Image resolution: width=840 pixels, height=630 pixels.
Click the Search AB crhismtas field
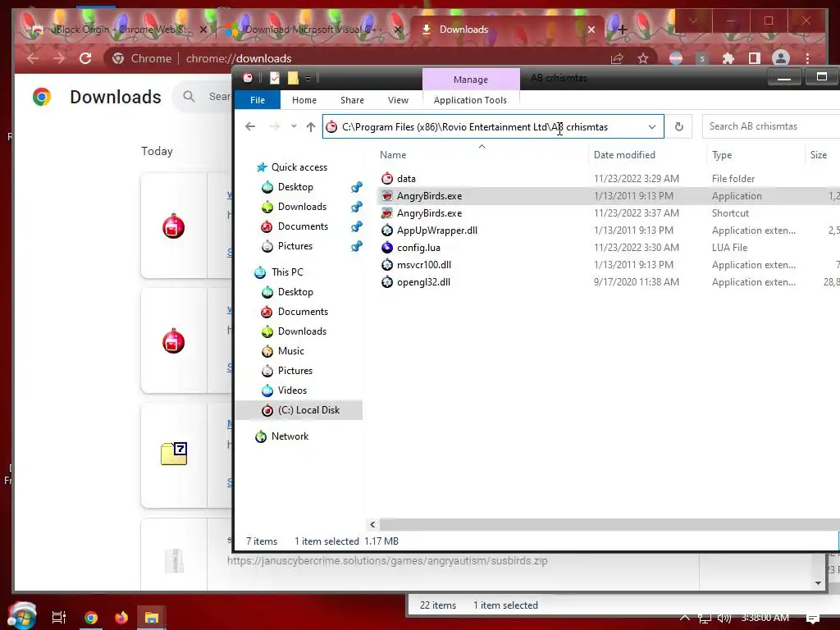(771, 126)
